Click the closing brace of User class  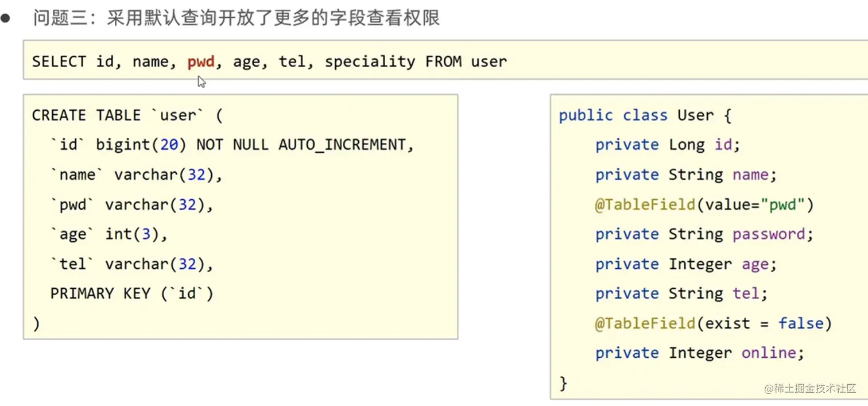pyautogui.click(x=563, y=383)
